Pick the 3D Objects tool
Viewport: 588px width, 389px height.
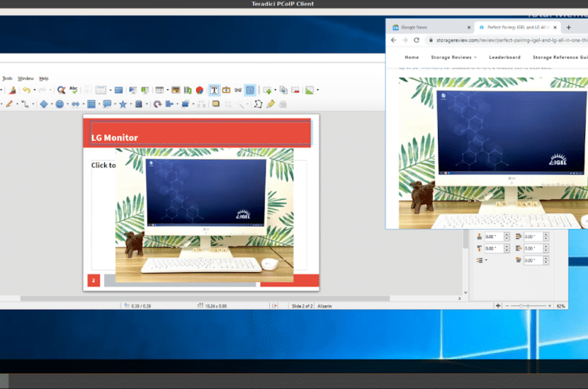click(139, 104)
